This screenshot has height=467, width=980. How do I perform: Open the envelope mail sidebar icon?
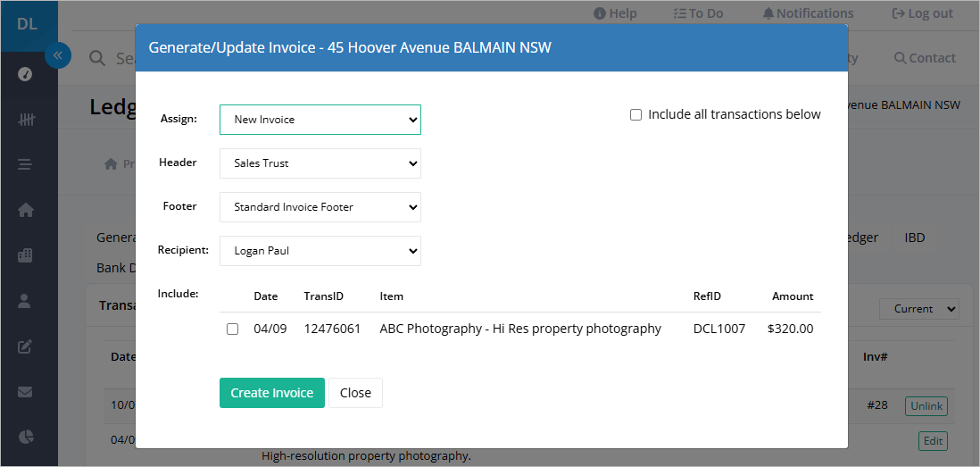(x=25, y=392)
